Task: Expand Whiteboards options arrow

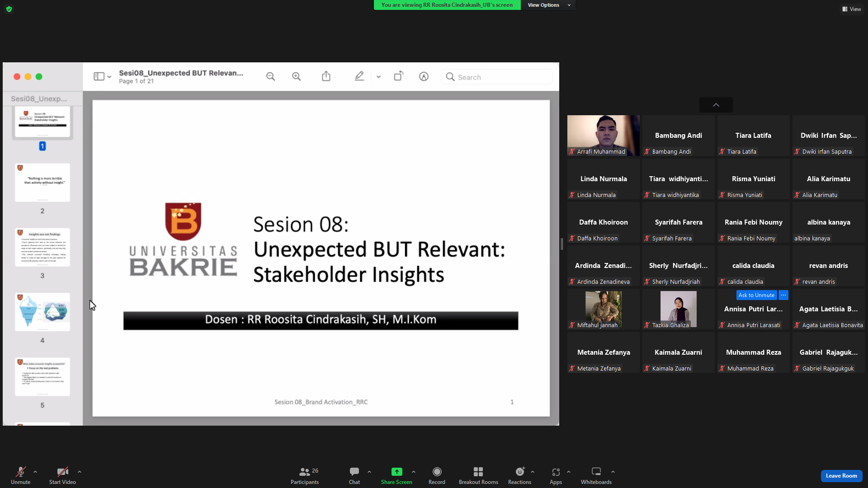Action: pyautogui.click(x=613, y=472)
